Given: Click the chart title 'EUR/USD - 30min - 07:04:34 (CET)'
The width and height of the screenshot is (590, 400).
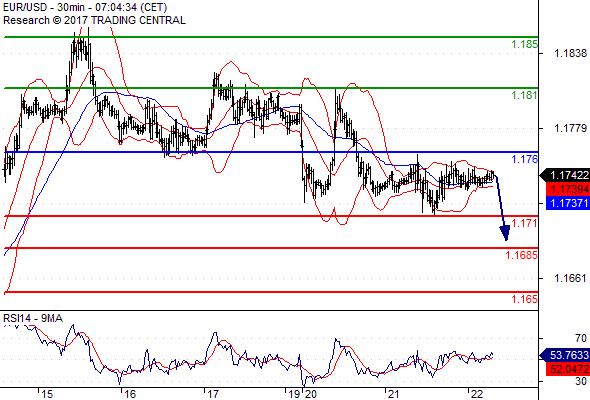Looking at the screenshot, I should click(x=85, y=7).
